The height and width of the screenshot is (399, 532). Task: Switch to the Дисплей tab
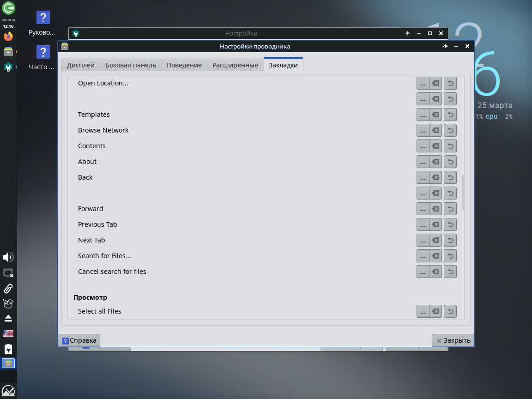point(81,65)
